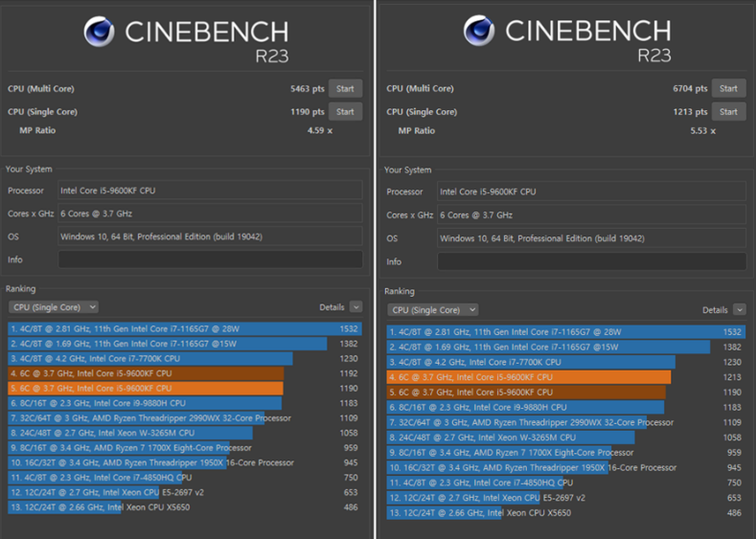The height and width of the screenshot is (539, 756).
Task: Select Threadripper 2990WX row in left ranking
Action: 185,418
